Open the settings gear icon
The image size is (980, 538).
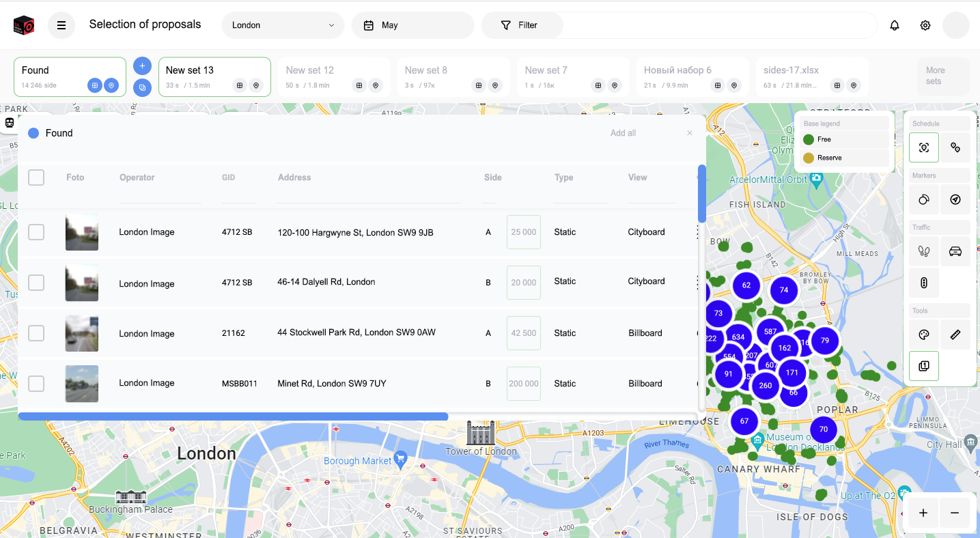click(925, 25)
